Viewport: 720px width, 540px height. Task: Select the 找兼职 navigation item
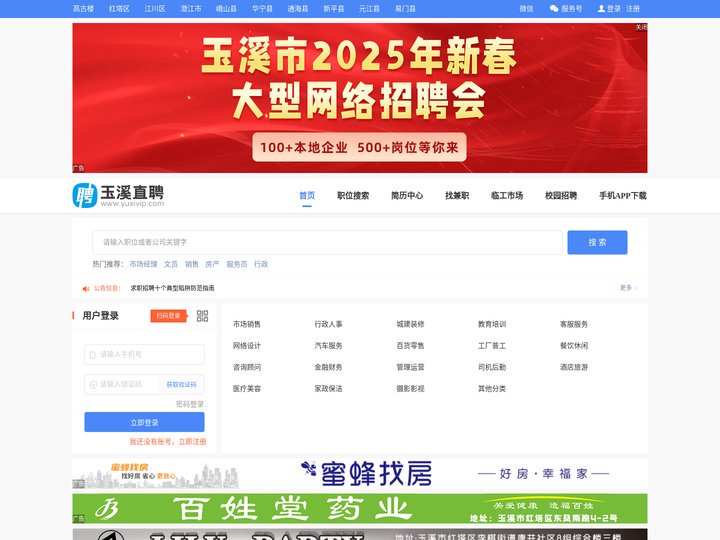457,196
